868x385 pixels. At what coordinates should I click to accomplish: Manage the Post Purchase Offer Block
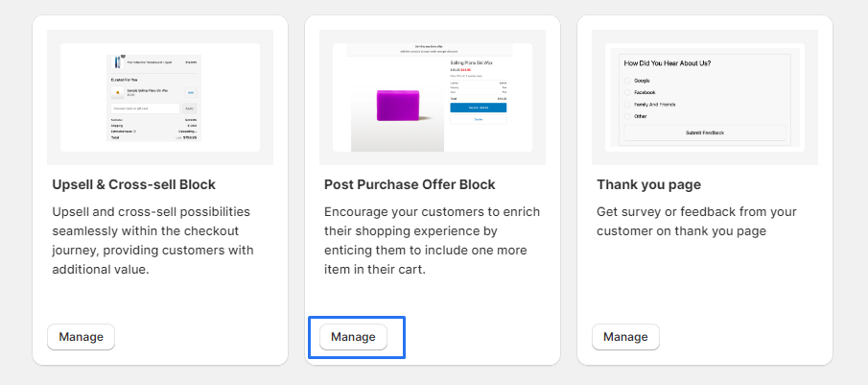coord(353,337)
